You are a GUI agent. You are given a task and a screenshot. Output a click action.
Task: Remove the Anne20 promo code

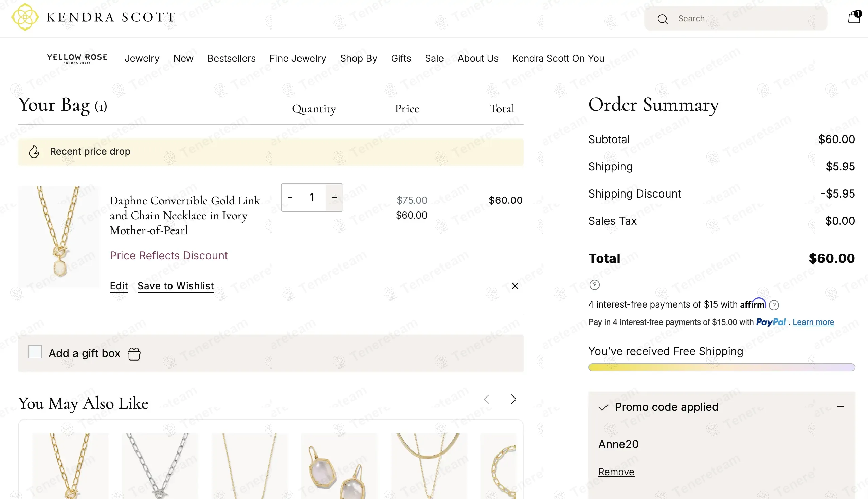point(616,472)
